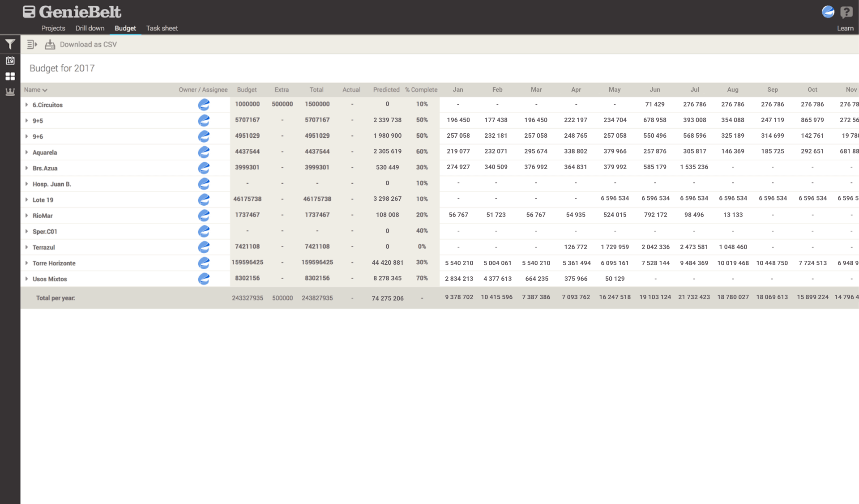Click Usos Mixtos 70% complete cell
Viewport: 859px width, 504px height.
[x=422, y=278]
